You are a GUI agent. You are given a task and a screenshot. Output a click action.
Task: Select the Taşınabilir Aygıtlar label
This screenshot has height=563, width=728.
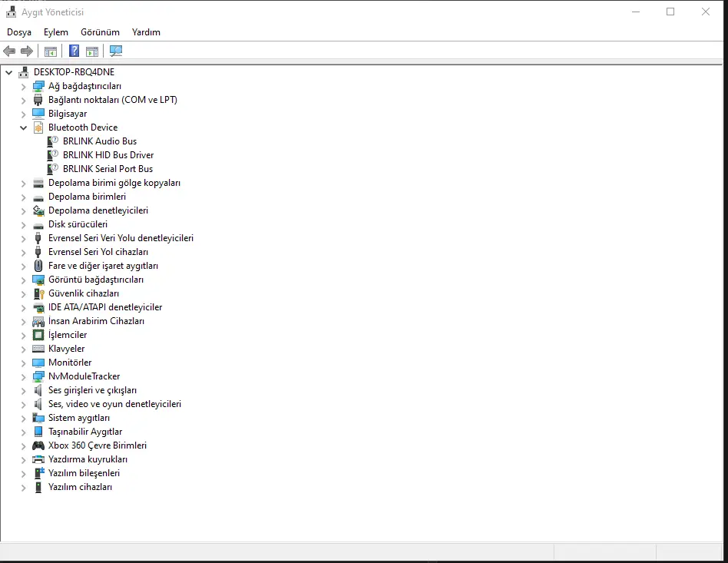(85, 432)
